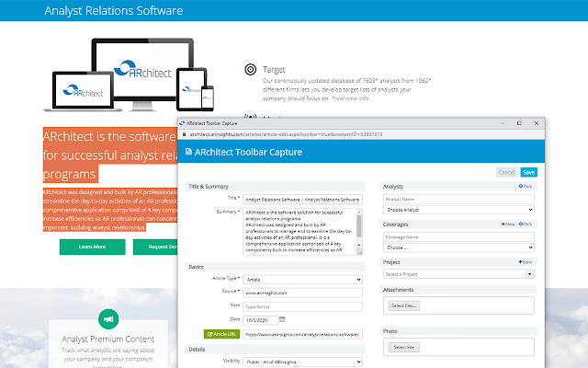Click the Source field with www.arinsights.com
The height and width of the screenshot is (368, 588).
tap(302, 293)
